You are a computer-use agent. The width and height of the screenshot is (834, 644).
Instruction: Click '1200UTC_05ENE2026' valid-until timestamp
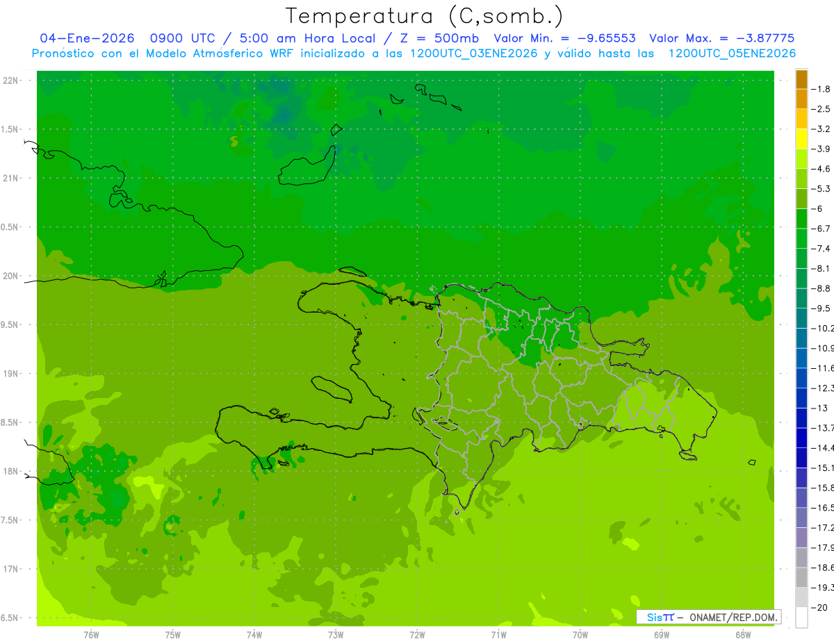[x=731, y=53]
